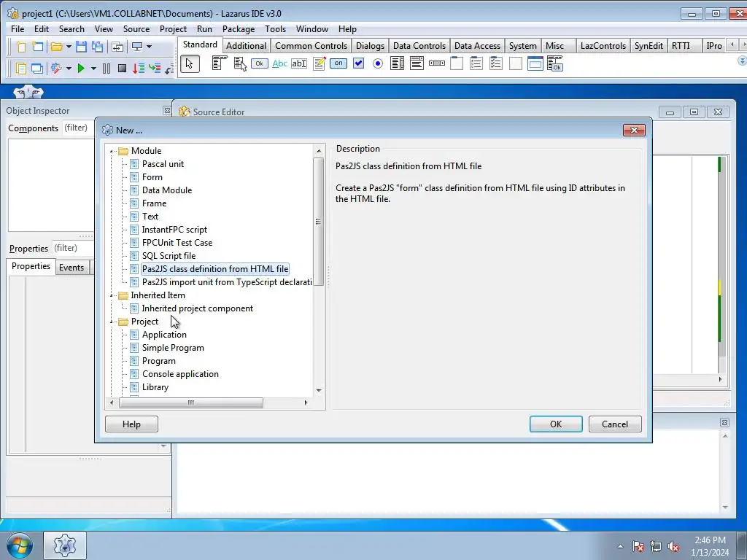Select the TGroupBox component in palette

pos(457,63)
